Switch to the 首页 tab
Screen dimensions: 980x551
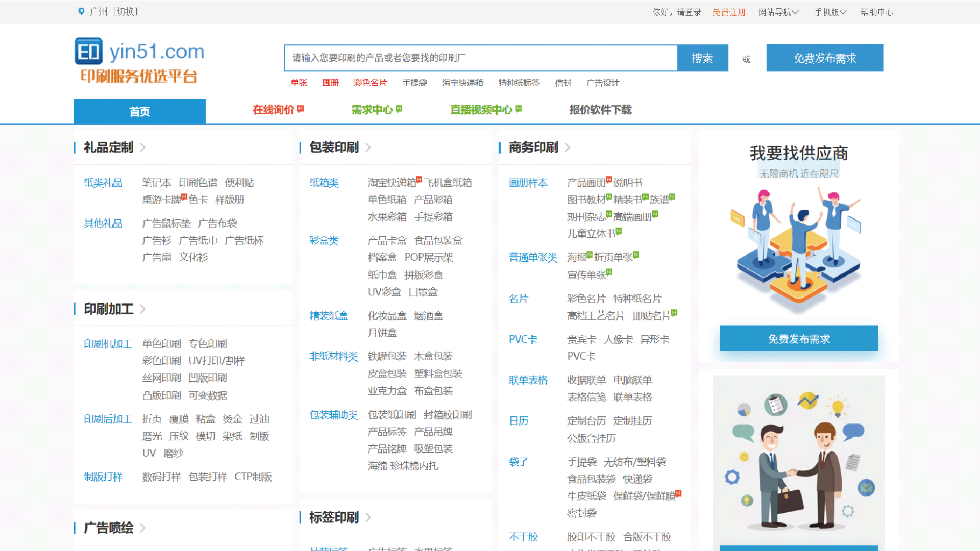(x=139, y=111)
